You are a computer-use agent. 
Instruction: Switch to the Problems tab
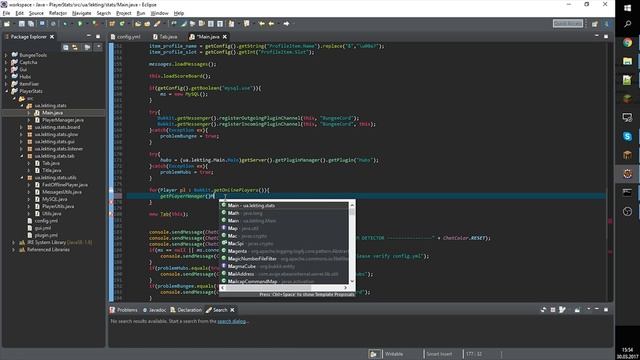(x=124, y=310)
